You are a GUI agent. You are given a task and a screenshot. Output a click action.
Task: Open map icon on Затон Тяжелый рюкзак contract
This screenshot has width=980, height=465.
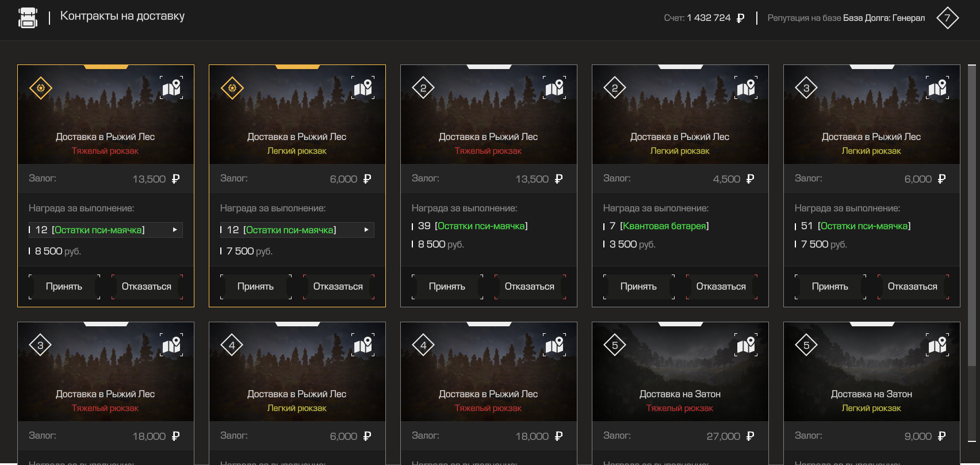(746, 345)
